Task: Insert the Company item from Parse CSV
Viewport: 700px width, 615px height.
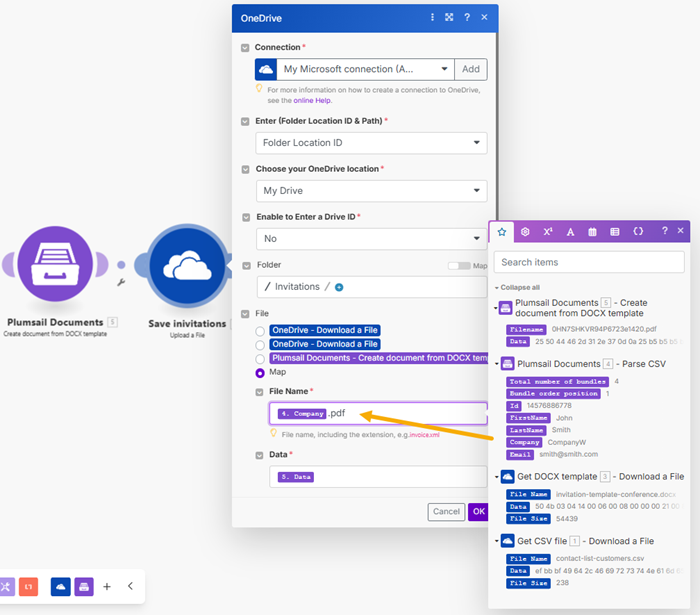Action: 524,442
